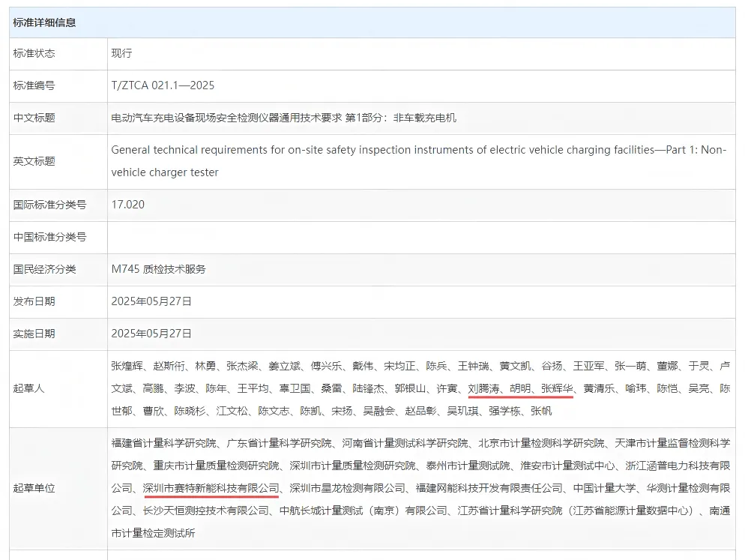Select the 标准编号 label

point(34,85)
